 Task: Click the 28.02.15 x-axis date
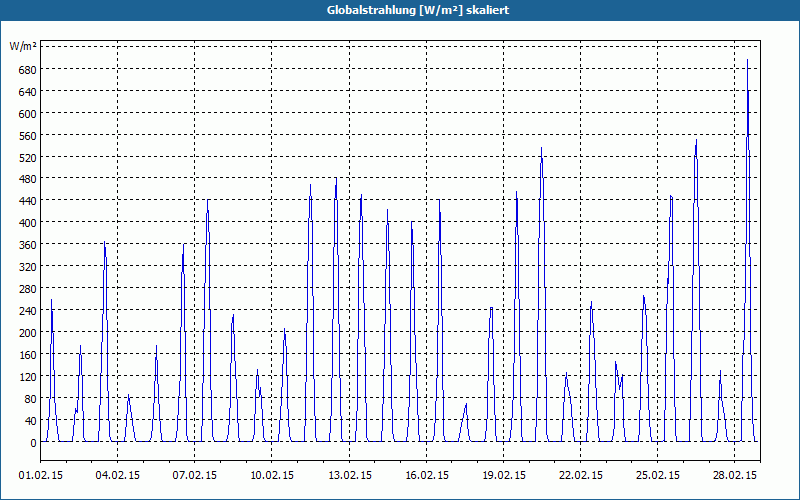coord(735,475)
